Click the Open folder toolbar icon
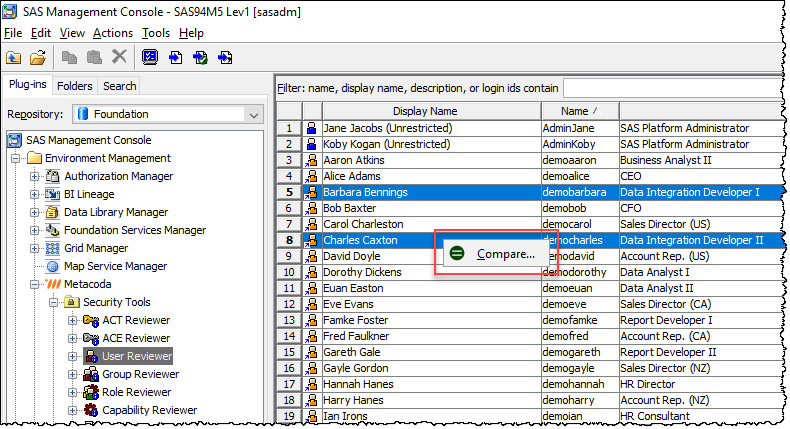The height and width of the screenshot is (429, 790). 38,57
